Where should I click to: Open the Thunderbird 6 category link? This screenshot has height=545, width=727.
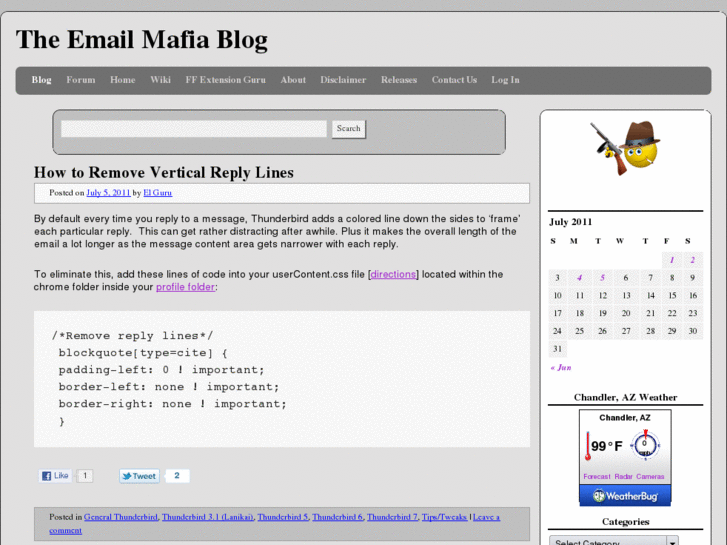pyautogui.click(x=338, y=517)
